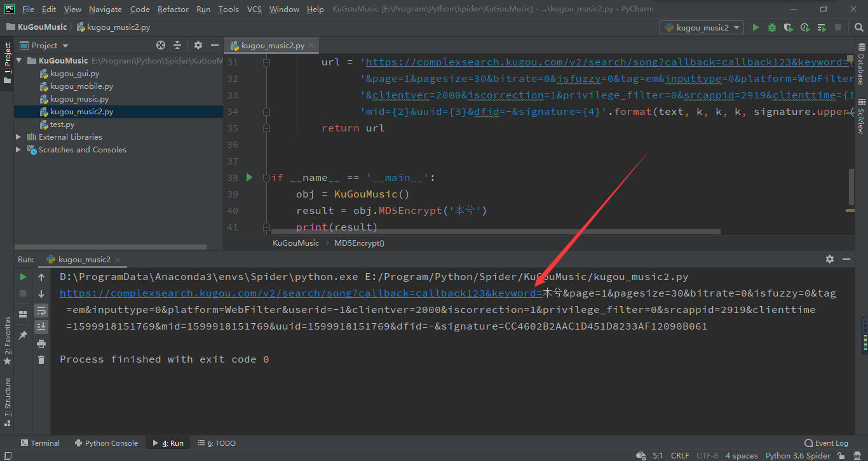The height and width of the screenshot is (461, 868).
Task: Open the Event Log
Action: [826, 443]
